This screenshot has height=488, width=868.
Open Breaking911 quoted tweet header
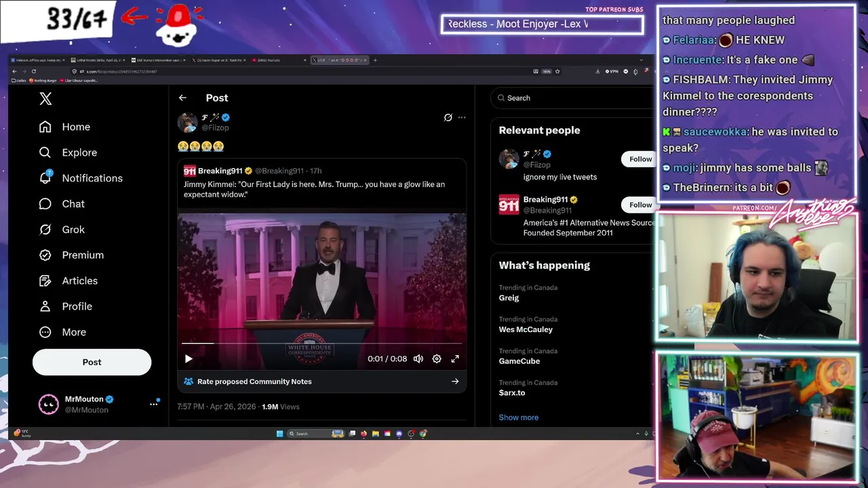point(253,171)
